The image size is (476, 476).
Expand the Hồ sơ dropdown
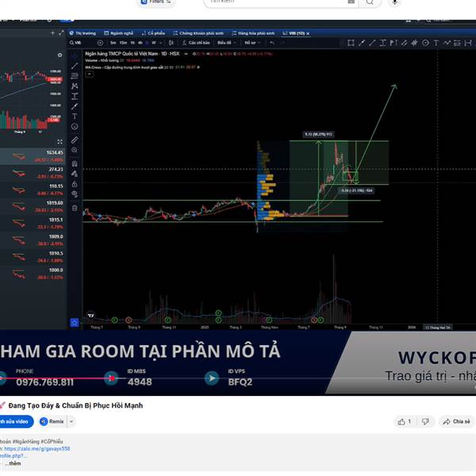252,43
